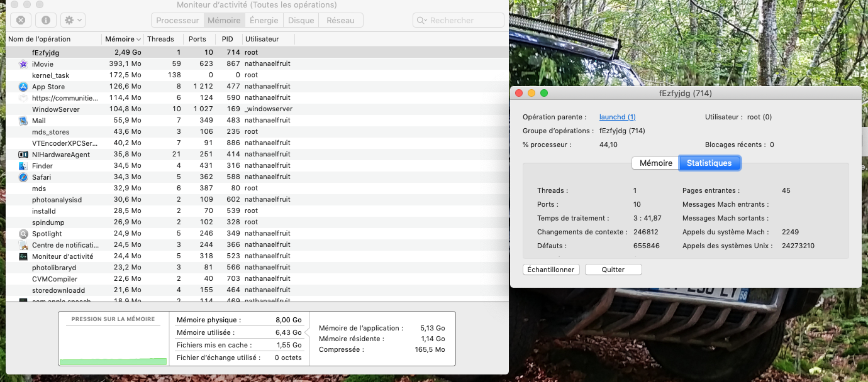Click the https://communitie... web process icon

(23, 98)
